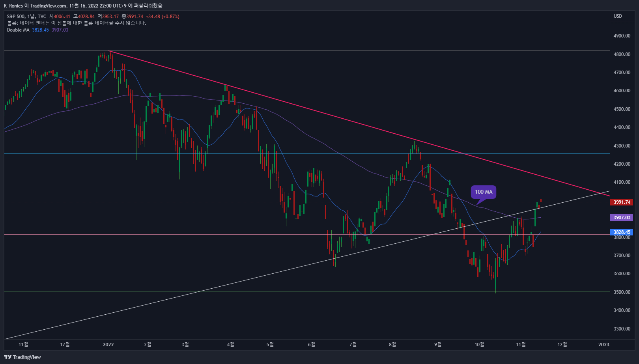Select the 3828.45 blue MA price label
The width and height of the screenshot is (639, 364).
tap(622, 232)
